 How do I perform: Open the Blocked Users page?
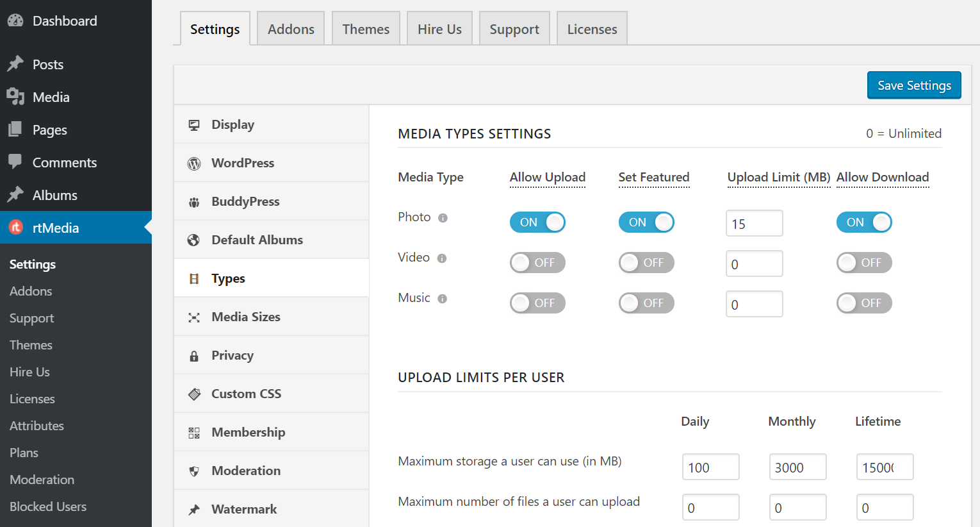pyautogui.click(x=47, y=506)
